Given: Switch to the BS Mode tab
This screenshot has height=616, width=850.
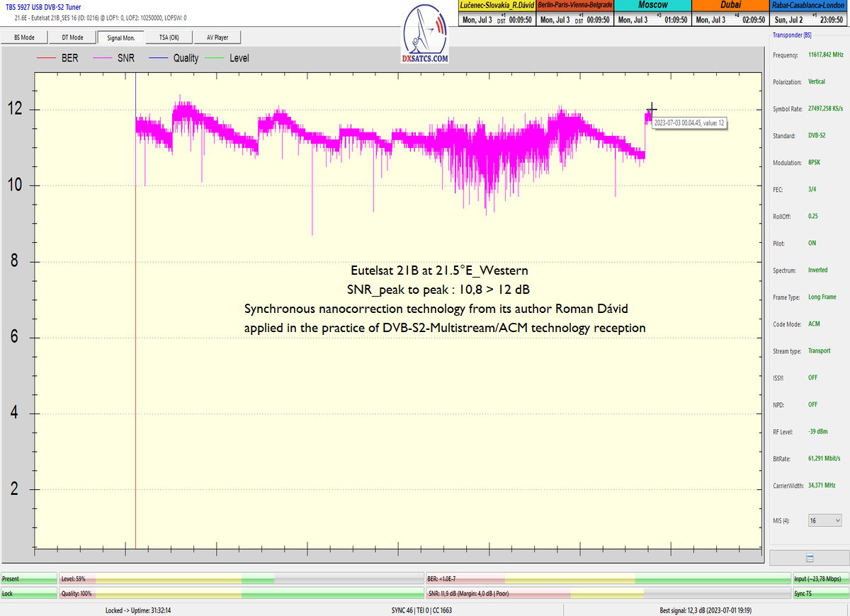Looking at the screenshot, I should (24, 38).
